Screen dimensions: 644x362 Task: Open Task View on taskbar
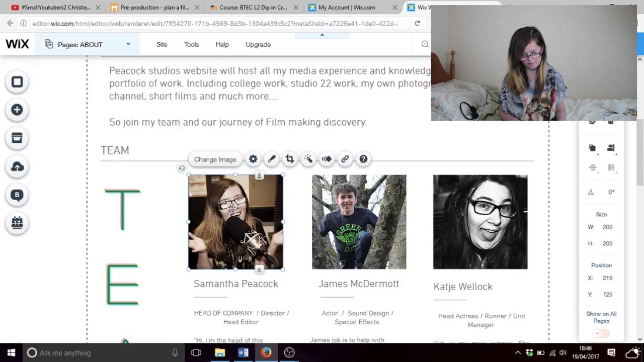click(x=196, y=352)
